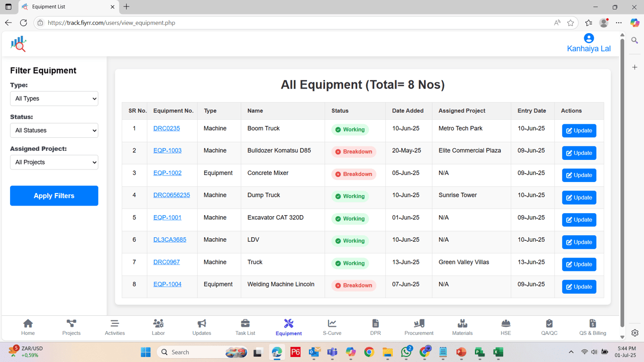Screen dimensions: 644x362
Task: Click the DPR document icon
Action: (375, 327)
